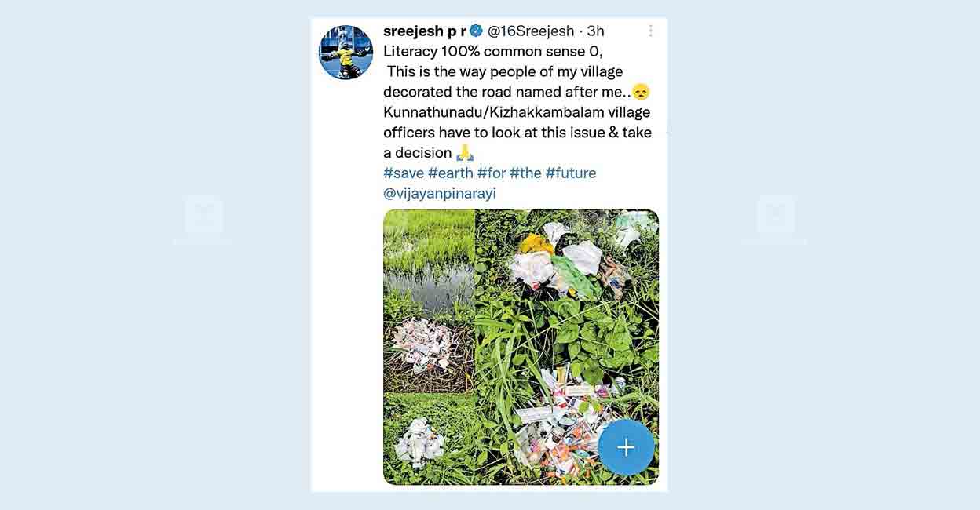The image size is (980, 510).
Task: Open the white waste pile photo bottom-left
Action: (x=429, y=439)
